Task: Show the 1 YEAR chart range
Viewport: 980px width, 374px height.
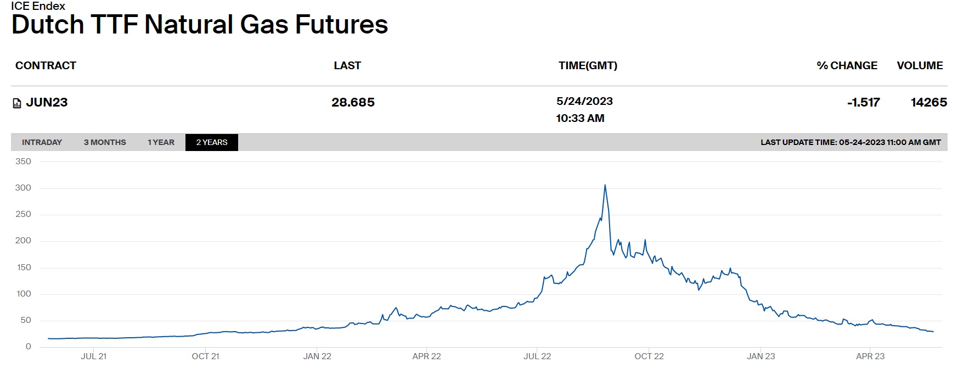Action: pos(161,142)
